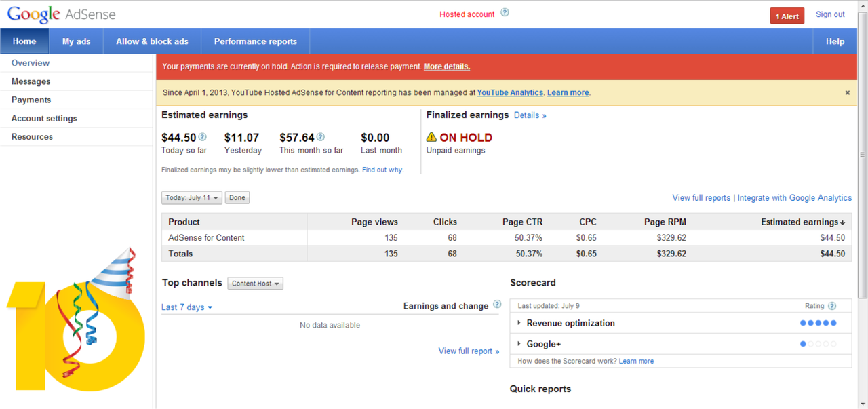
Task: Click the page vertical scrollbar
Action: click(863, 155)
